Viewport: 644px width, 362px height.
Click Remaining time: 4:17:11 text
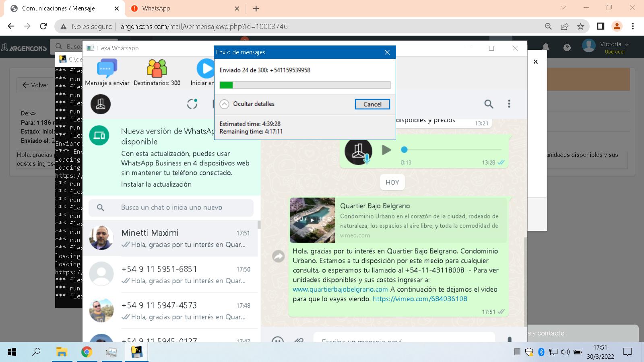coord(251,132)
